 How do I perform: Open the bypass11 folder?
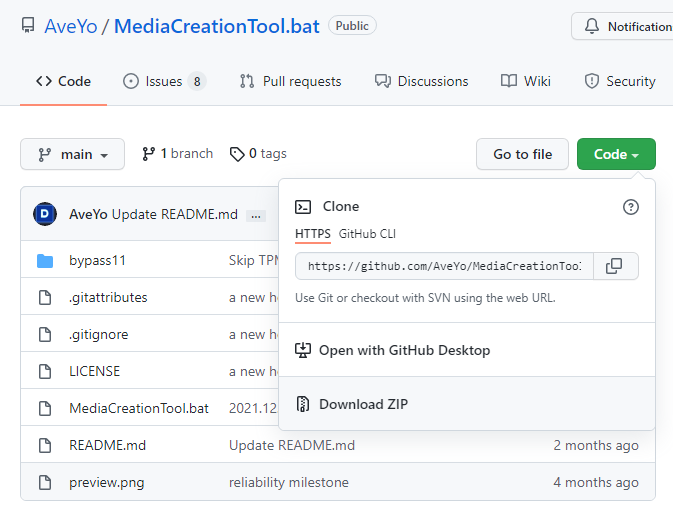97,260
